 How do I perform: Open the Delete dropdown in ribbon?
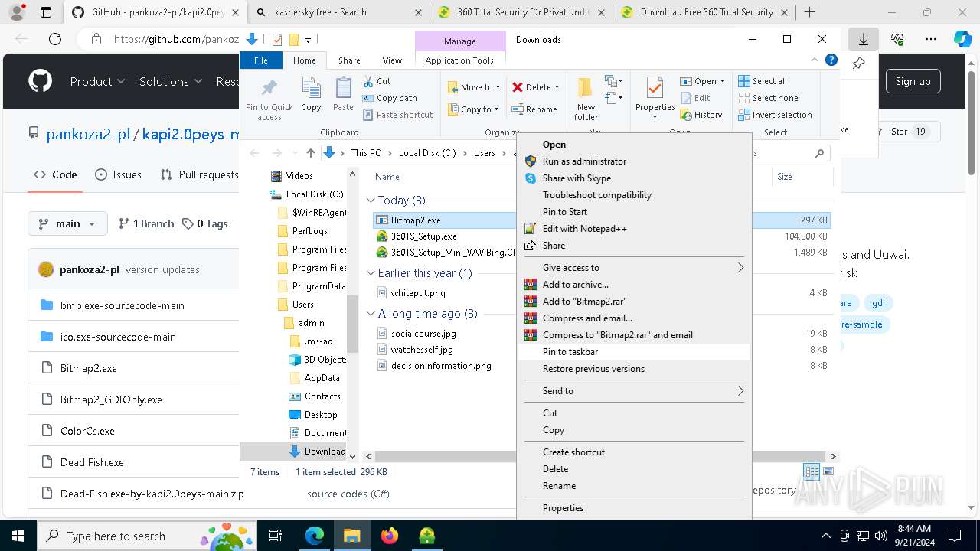(536, 87)
